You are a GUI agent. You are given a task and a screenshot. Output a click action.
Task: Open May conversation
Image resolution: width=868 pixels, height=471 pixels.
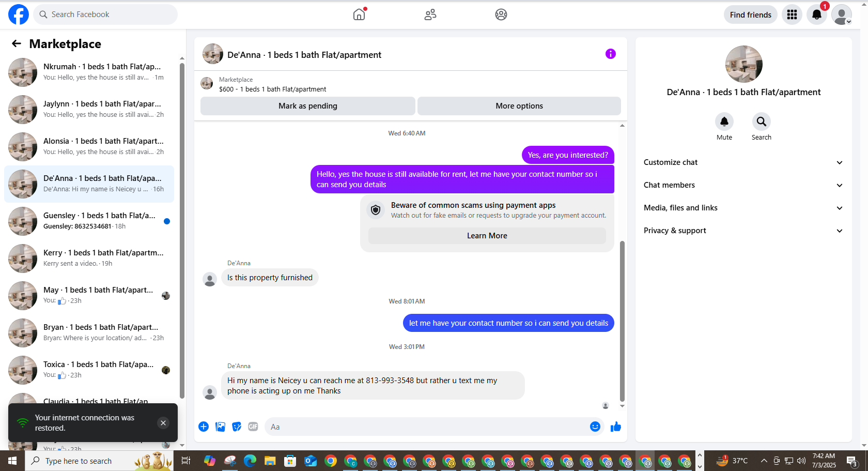coord(89,296)
